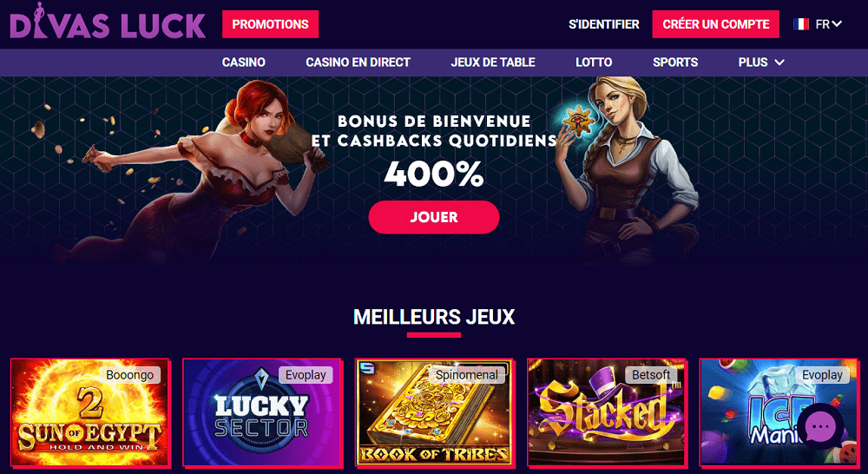Viewport: 868px width, 474px height.
Task: Click the PROMOTIONS button
Action: [270, 24]
